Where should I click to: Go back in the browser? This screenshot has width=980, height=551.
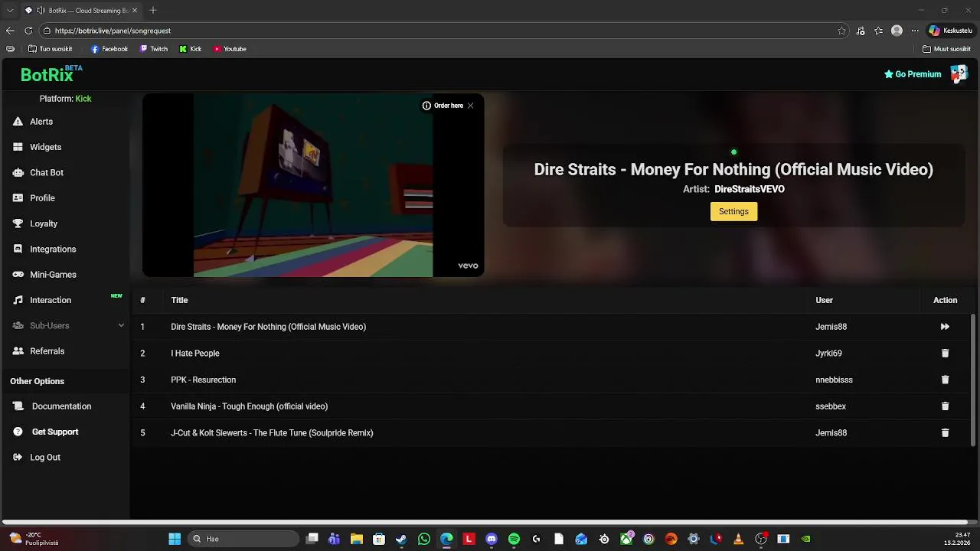(x=10, y=31)
